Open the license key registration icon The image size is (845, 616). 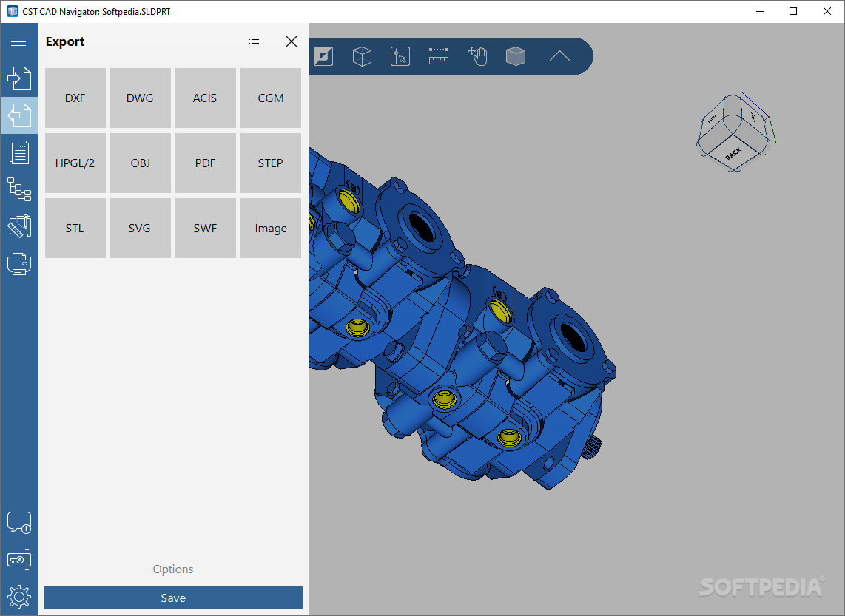(18, 560)
